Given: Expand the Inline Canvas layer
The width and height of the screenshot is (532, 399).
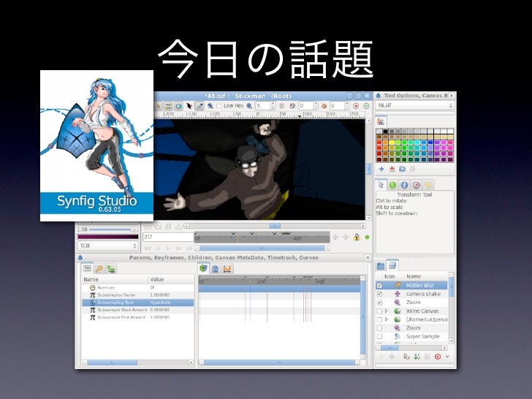Looking at the screenshot, I should tap(387, 311).
